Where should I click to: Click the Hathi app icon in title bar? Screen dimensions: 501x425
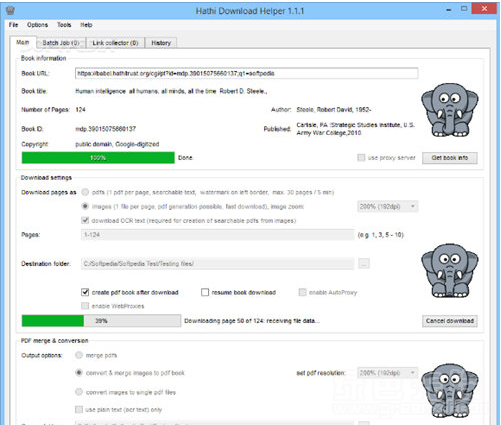(10, 10)
